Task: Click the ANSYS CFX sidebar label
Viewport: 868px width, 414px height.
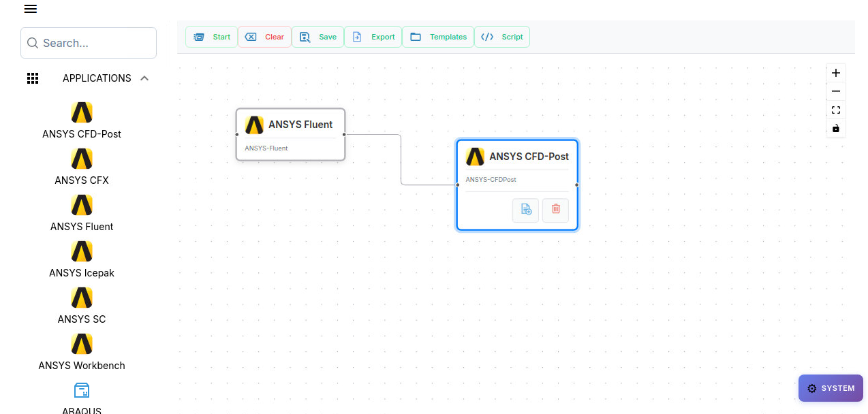Action: [82, 180]
